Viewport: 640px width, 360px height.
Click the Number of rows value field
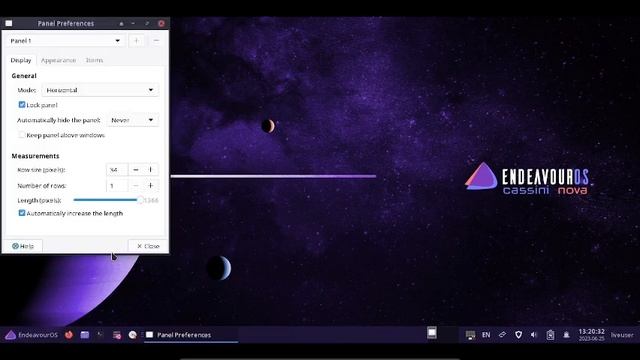pos(117,186)
